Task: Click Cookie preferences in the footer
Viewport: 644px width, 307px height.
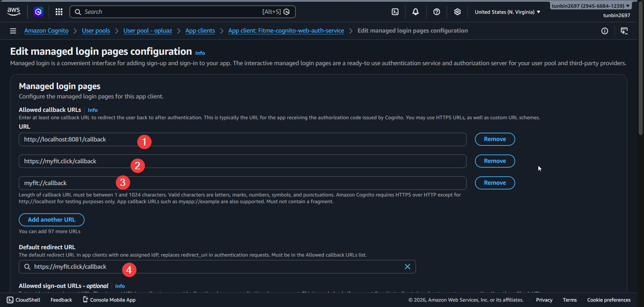Action: 608,300
